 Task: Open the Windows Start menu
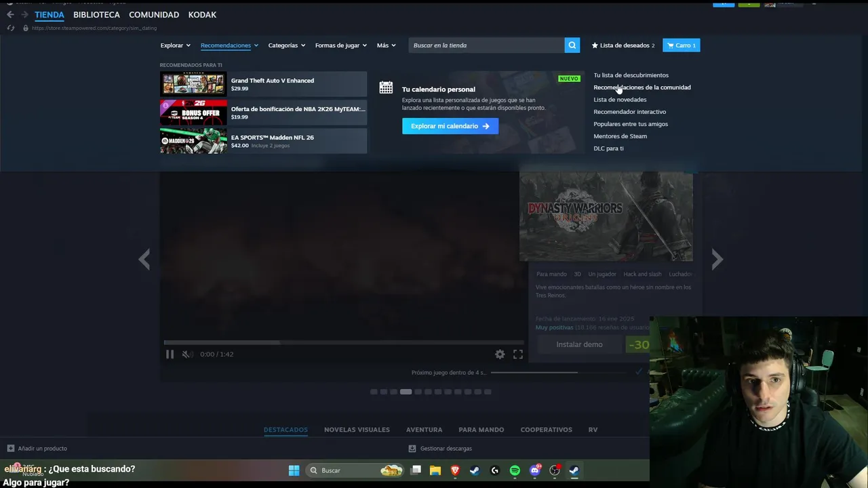pyautogui.click(x=294, y=470)
